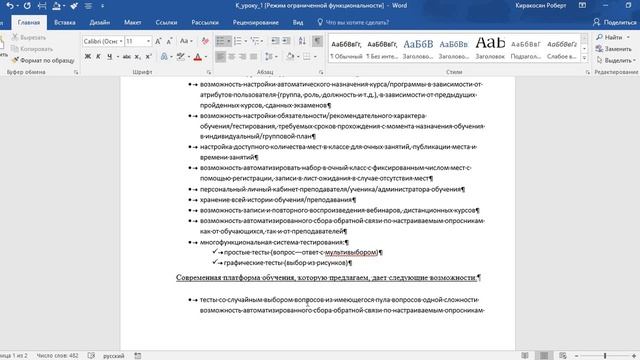The width and height of the screenshot is (640, 360).
Task: Click the Sort (A-Z) icon
Action: 302,41
